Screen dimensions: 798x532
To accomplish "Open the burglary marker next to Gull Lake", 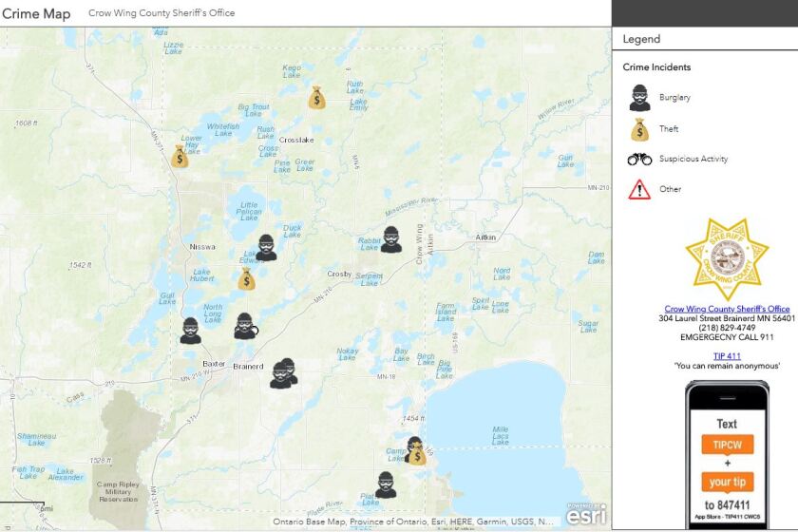I will click(x=191, y=330).
